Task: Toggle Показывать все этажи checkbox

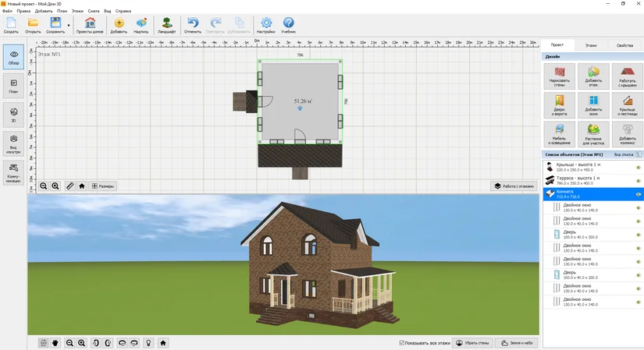Action: [402, 343]
